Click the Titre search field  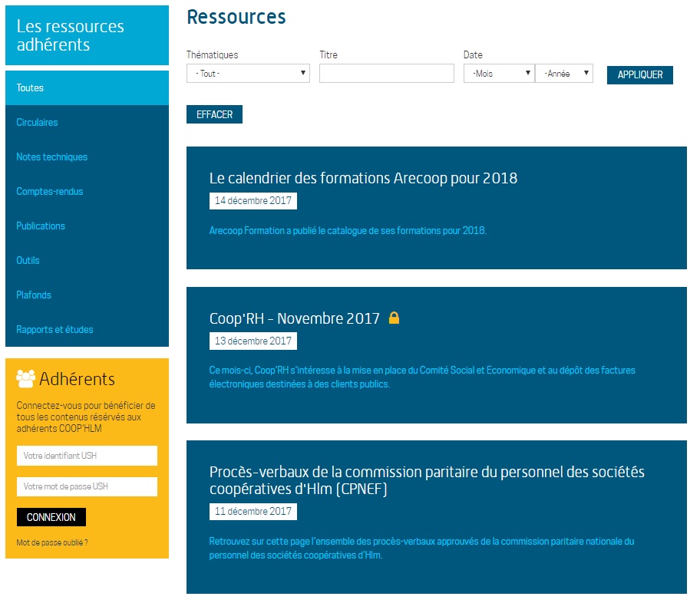(x=387, y=73)
